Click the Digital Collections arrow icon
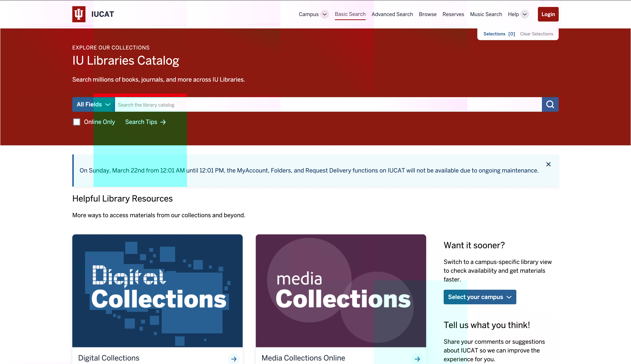Viewport: 631px width, 364px height. [x=234, y=359]
